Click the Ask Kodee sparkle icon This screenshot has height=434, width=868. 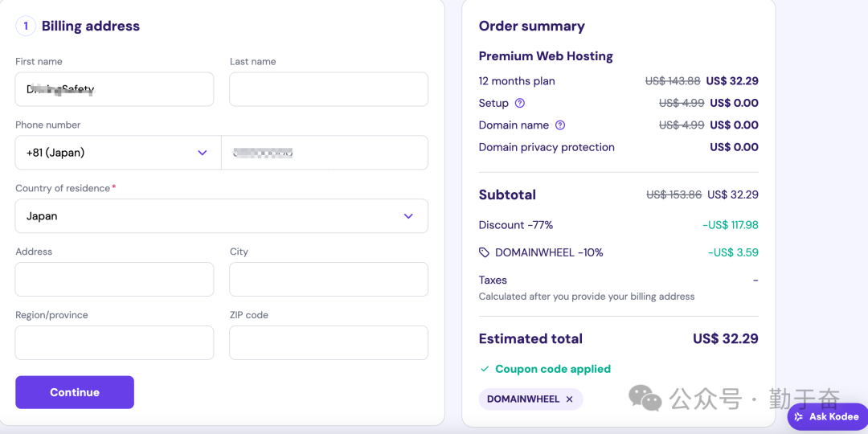(799, 416)
